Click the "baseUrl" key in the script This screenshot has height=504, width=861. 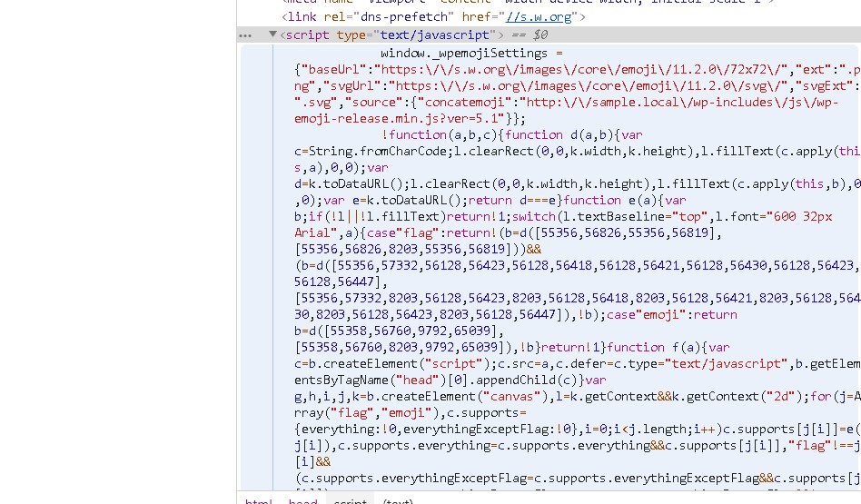coord(336,69)
